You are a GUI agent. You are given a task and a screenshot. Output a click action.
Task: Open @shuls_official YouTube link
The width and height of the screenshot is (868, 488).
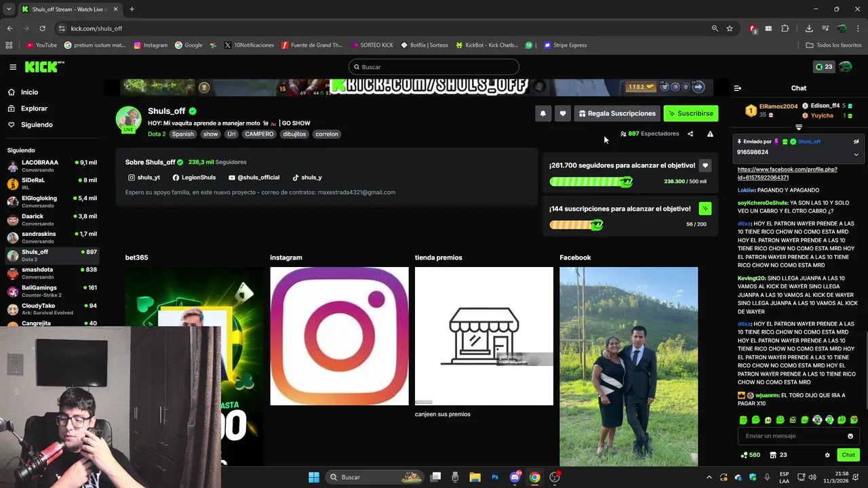254,178
